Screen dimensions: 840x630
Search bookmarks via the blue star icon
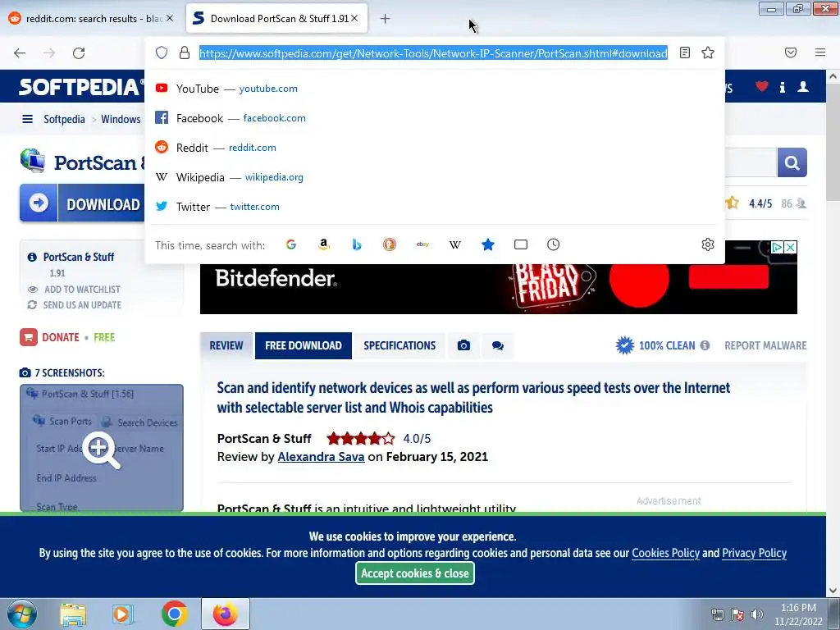(x=487, y=244)
